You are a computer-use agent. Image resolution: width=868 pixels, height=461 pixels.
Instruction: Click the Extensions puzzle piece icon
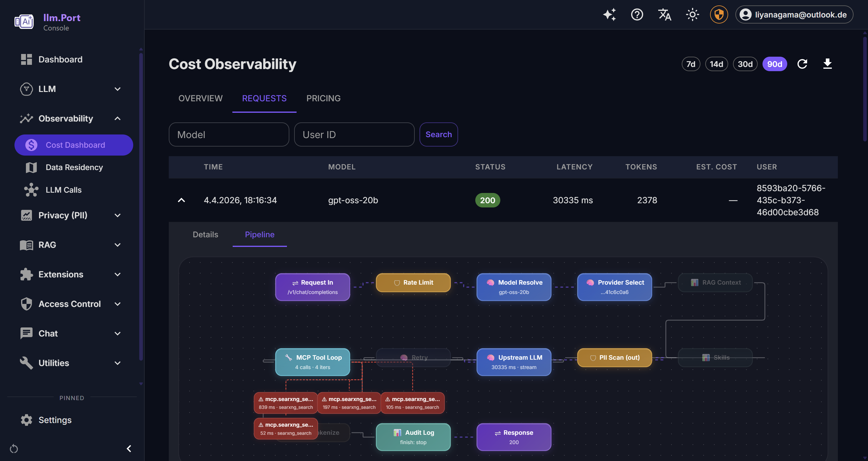coord(26,274)
